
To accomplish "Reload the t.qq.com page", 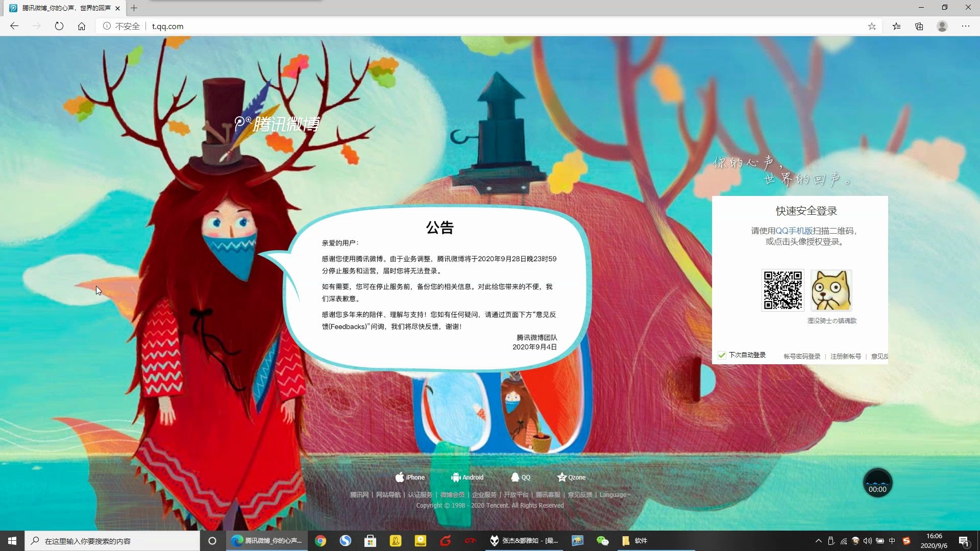I will [x=59, y=26].
